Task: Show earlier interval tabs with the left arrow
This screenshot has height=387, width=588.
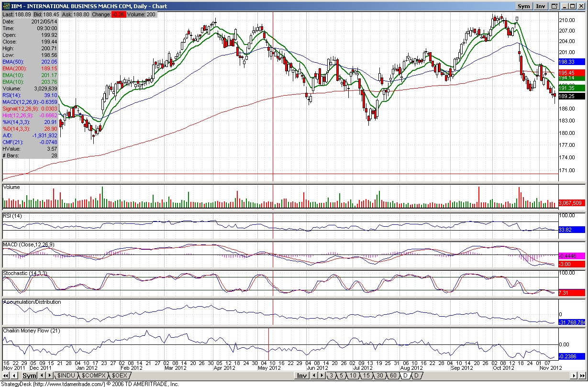Action: tap(314, 376)
